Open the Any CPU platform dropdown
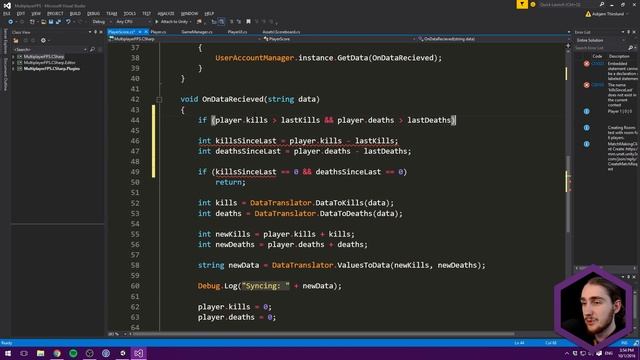This screenshot has width=640, height=360. [x=133, y=22]
